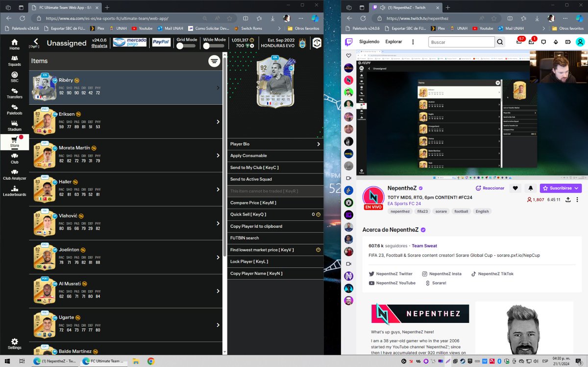Open Club in the sidebar
This screenshot has width=588, height=367.
(x=14, y=158)
